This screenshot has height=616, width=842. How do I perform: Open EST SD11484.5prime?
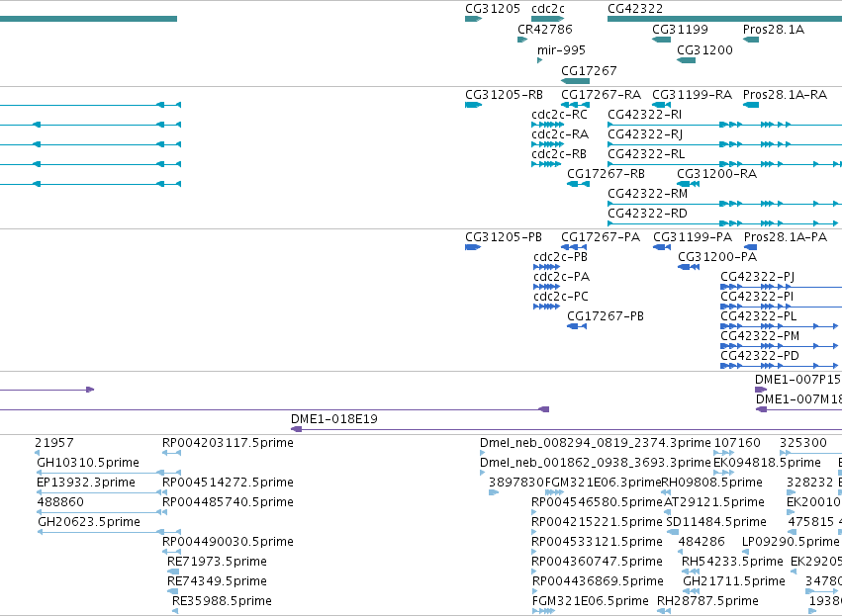(716, 522)
